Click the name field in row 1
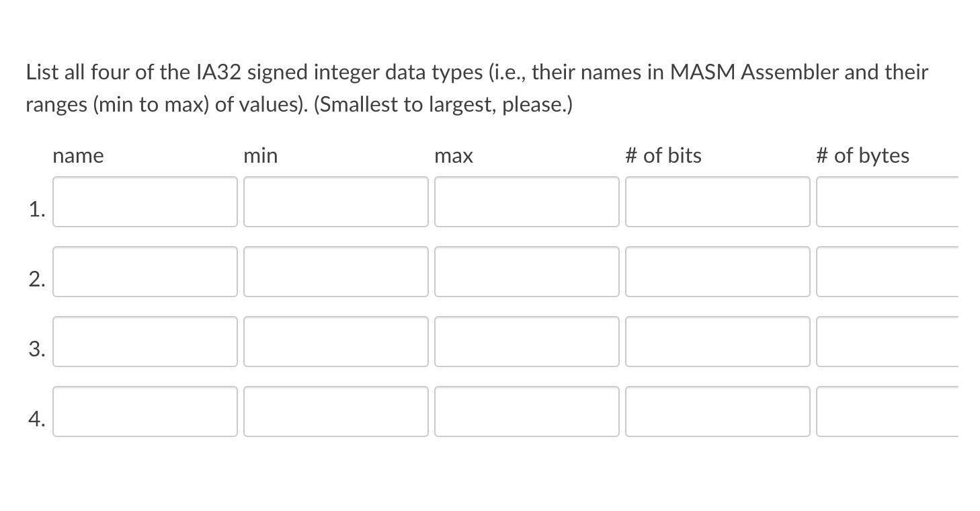980x511 pixels. (145, 202)
